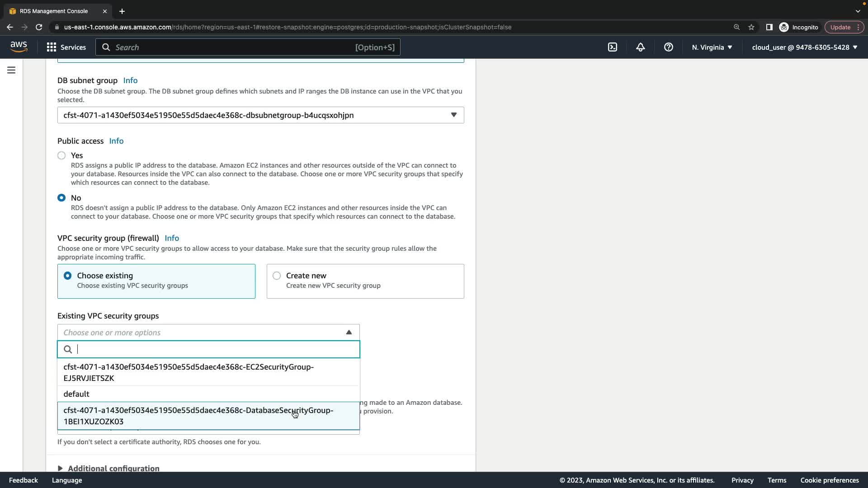The image size is (868, 488).
Task: Reload the page in browser
Action: pos(39,27)
